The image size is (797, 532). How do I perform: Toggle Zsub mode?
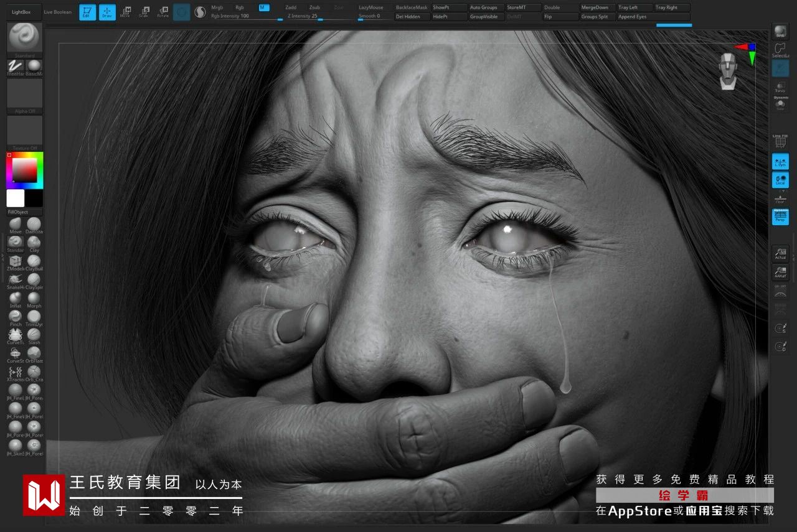pyautogui.click(x=314, y=7)
